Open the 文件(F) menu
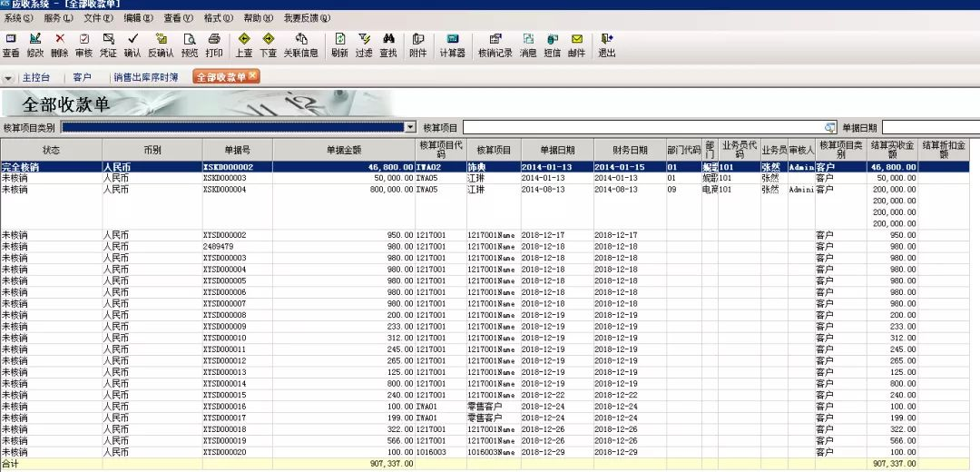This screenshot has height=472, width=980. 99,19
